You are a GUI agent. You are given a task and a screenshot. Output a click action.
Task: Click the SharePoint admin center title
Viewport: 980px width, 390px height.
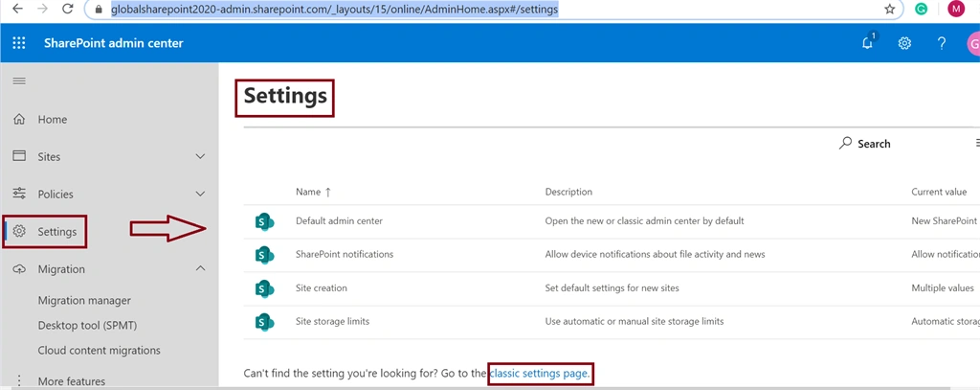[114, 43]
